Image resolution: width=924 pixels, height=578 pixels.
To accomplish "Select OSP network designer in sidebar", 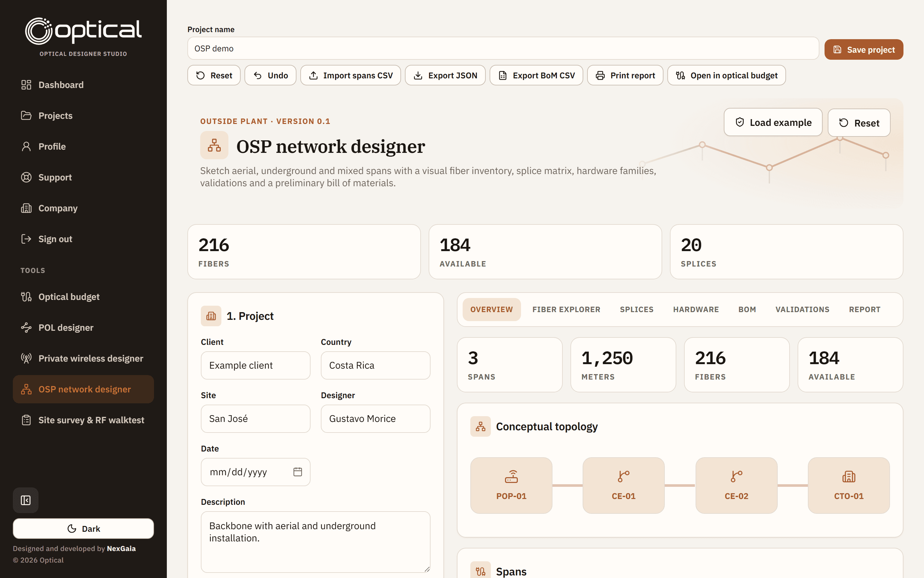I will coord(83,389).
